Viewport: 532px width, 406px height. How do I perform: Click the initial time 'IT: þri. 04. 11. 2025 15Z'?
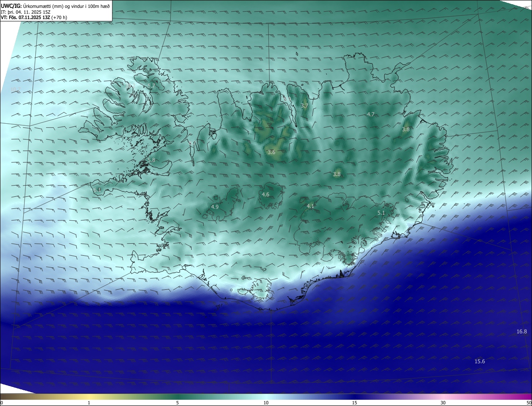(25, 12)
